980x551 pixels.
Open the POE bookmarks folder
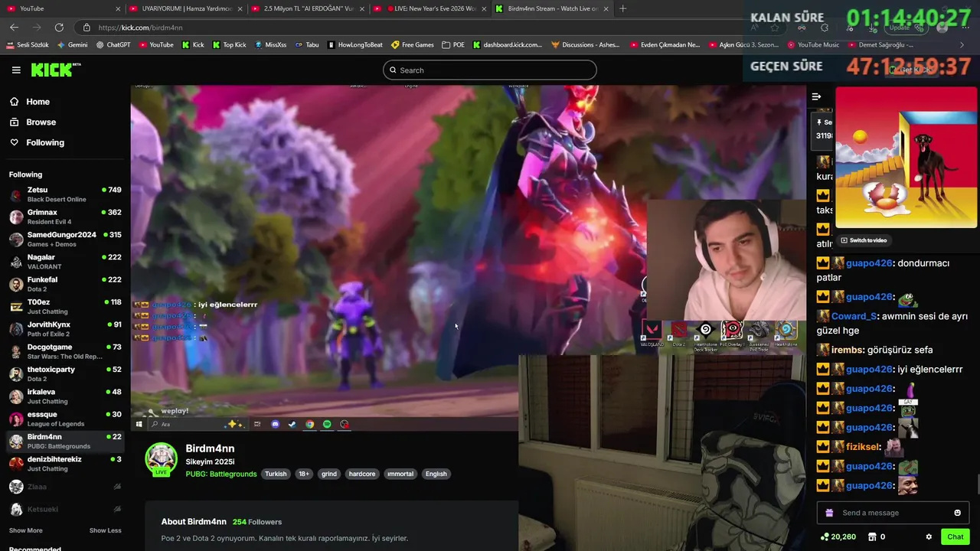point(453,45)
